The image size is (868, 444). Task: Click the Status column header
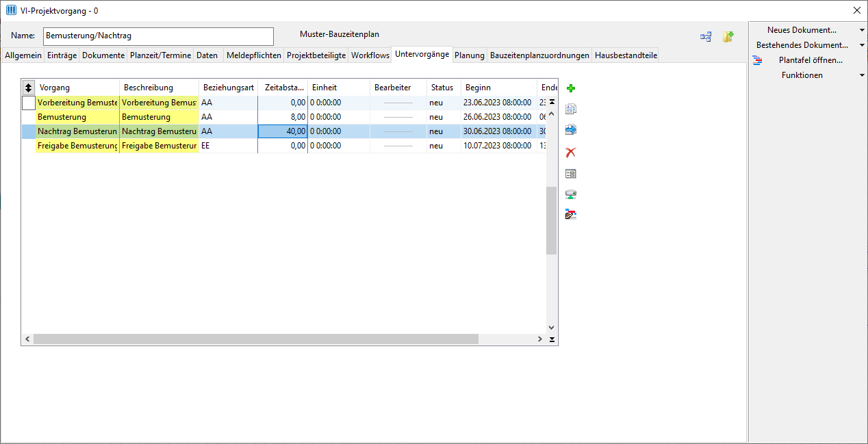[444, 88]
